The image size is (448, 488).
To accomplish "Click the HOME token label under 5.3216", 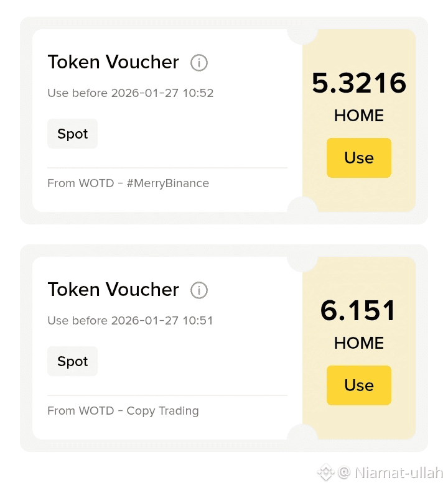I will coord(358,116).
